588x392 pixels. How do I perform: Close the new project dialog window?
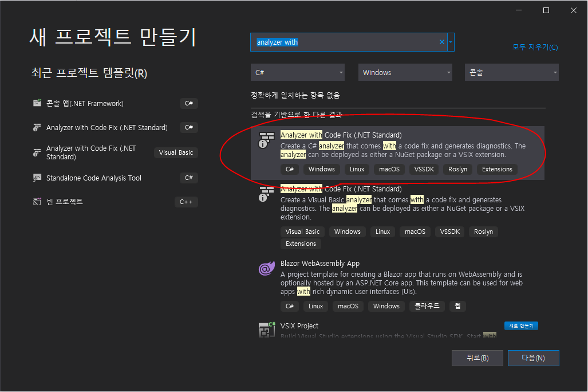pyautogui.click(x=573, y=10)
